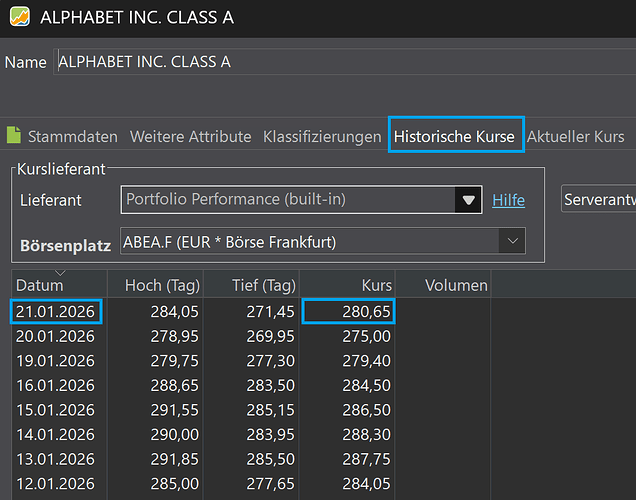Image resolution: width=636 pixels, height=500 pixels.
Task: Click the Hoch value 284,05
Action: pyautogui.click(x=174, y=311)
